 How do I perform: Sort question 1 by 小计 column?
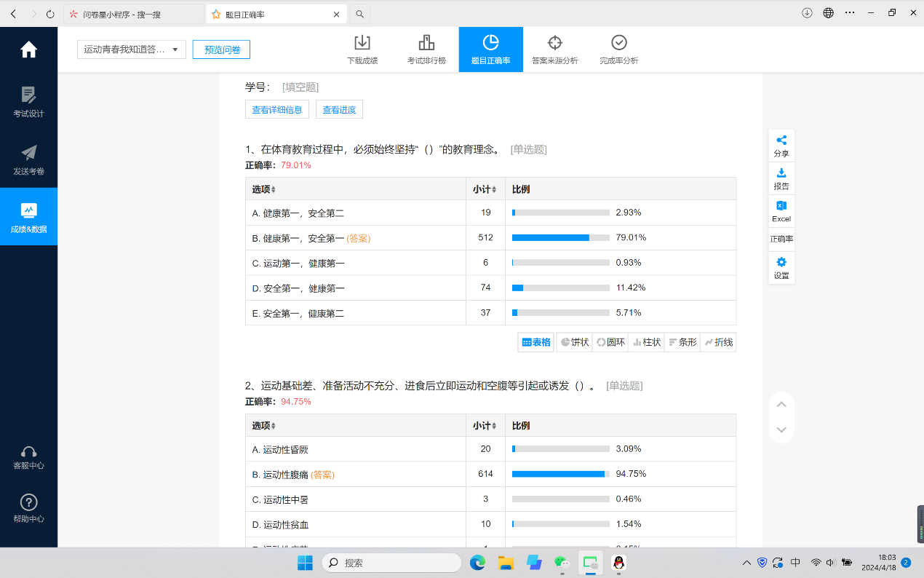tap(485, 189)
